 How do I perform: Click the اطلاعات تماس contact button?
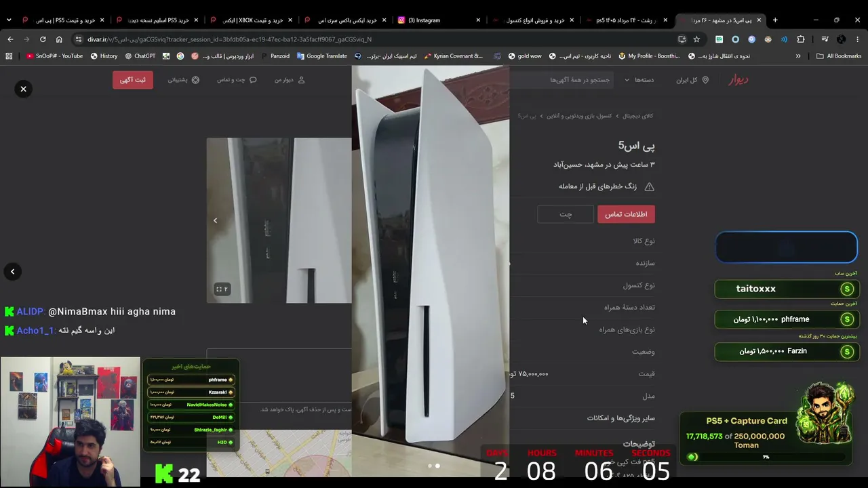[x=626, y=214]
